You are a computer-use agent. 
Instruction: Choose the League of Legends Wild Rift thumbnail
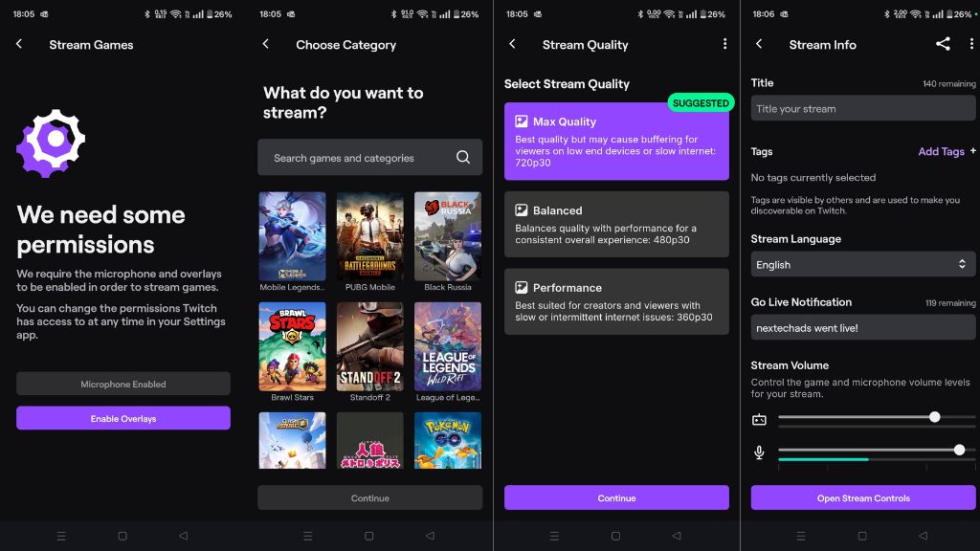coord(448,346)
